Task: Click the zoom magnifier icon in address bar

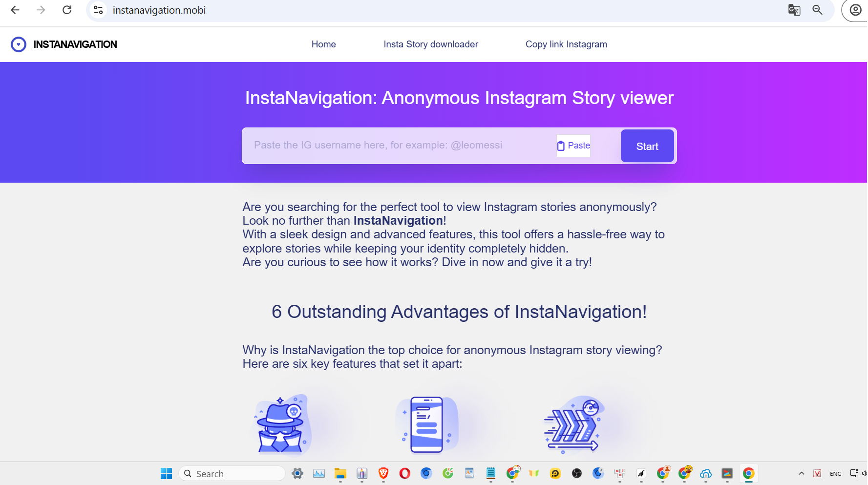Action: (817, 10)
